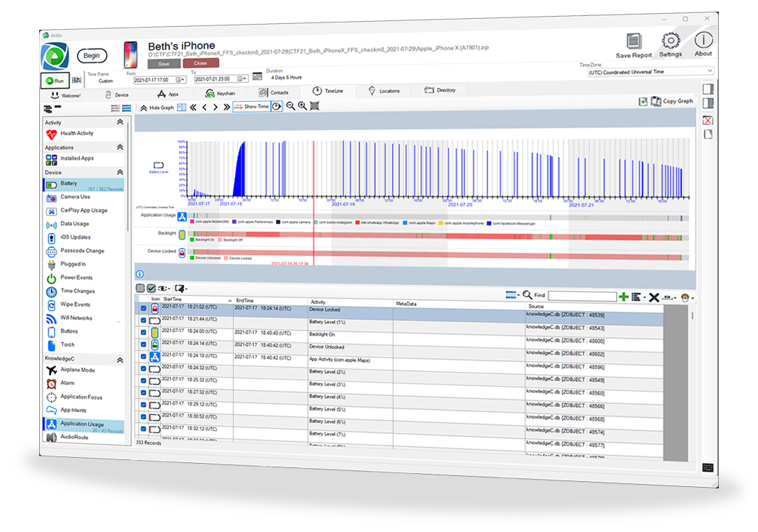Zoom in on the timeline graph
This screenshot has width=758, height=532.
tap(302, 106)
